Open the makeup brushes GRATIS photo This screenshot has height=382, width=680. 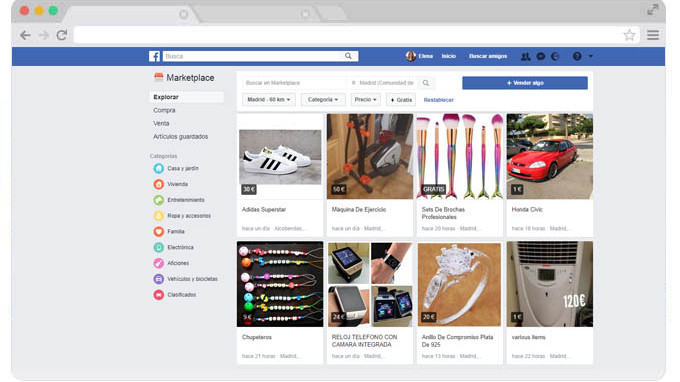460,156
